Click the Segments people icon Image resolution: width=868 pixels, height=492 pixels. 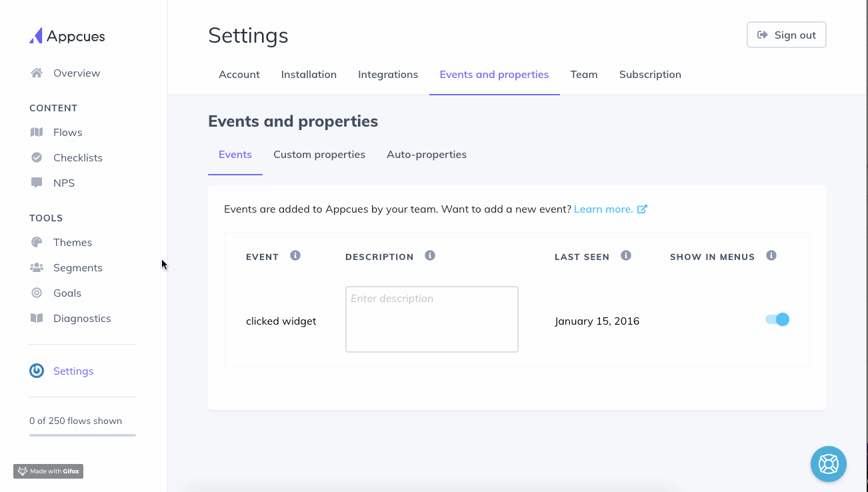[x=37, y=267]
